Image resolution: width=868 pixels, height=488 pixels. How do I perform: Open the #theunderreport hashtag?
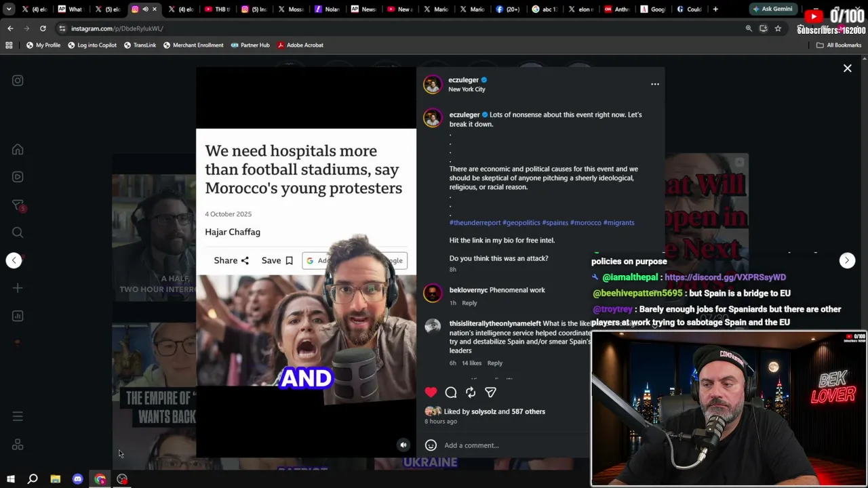pyautogui.click(x=475, y=222)
